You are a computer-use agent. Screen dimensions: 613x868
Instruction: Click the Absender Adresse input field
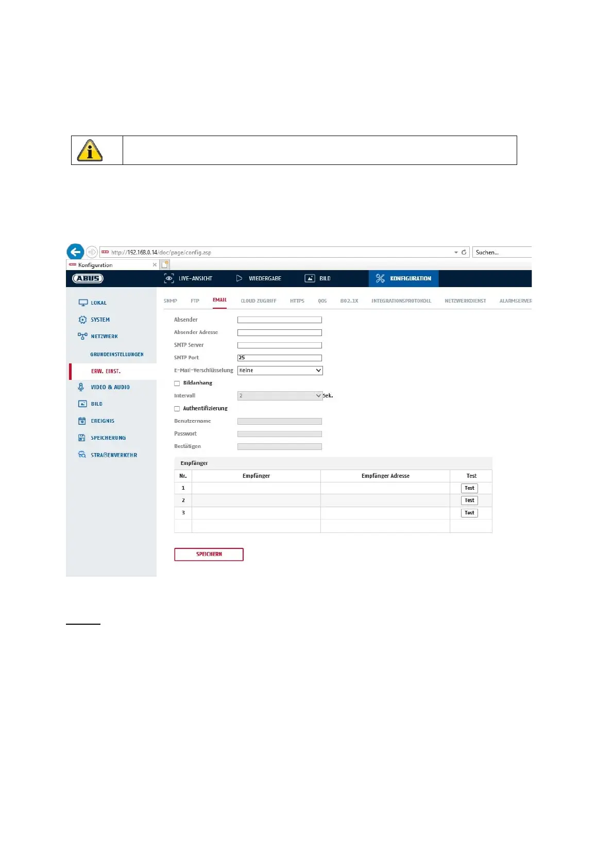pos(280,333)
